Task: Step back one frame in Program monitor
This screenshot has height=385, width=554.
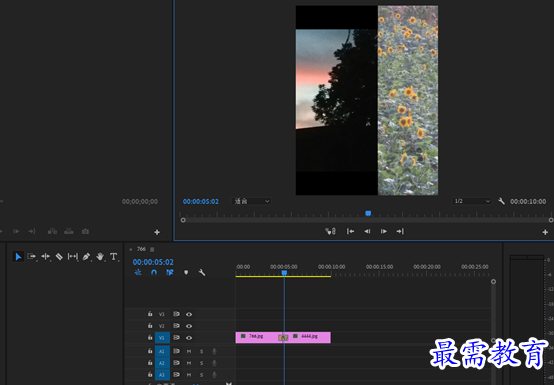Action: 367,231
